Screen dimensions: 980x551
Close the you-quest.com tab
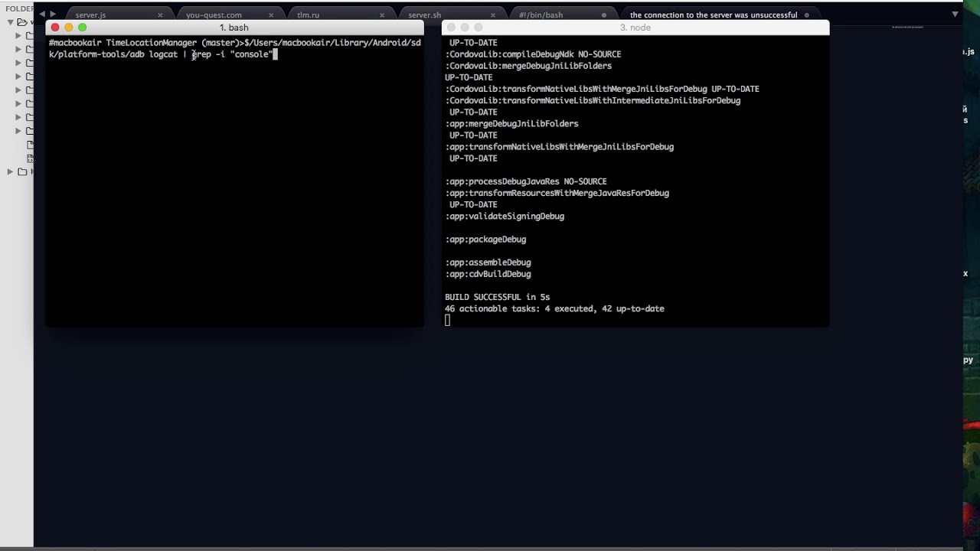(x=271, y=15)
